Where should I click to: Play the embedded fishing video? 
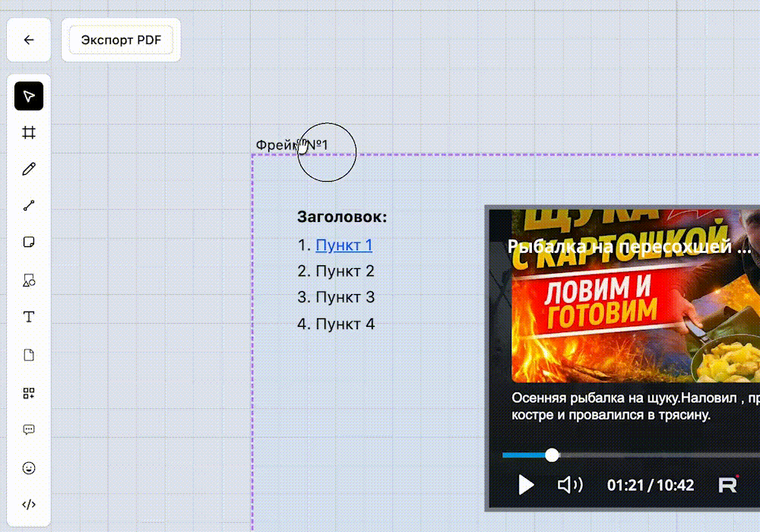pos(525,484)
